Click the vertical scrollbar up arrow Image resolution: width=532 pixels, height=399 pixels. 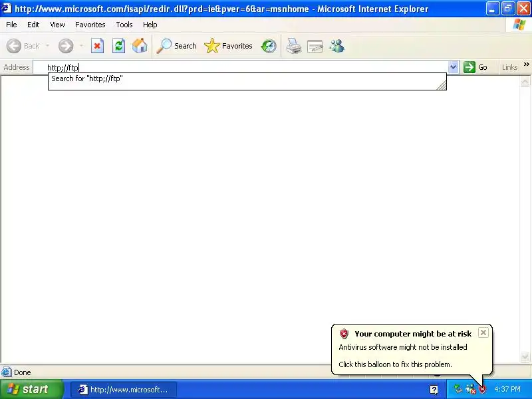(525, 82)
